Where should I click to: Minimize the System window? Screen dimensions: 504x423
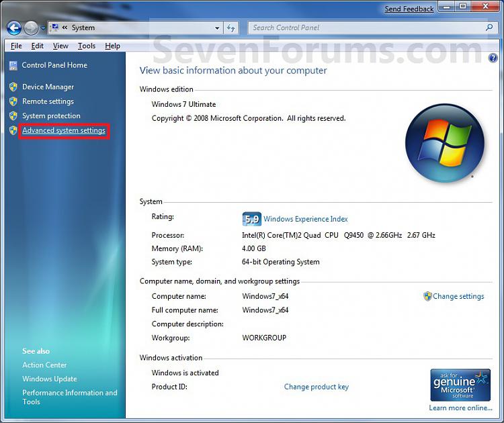(x=446, y=7)
